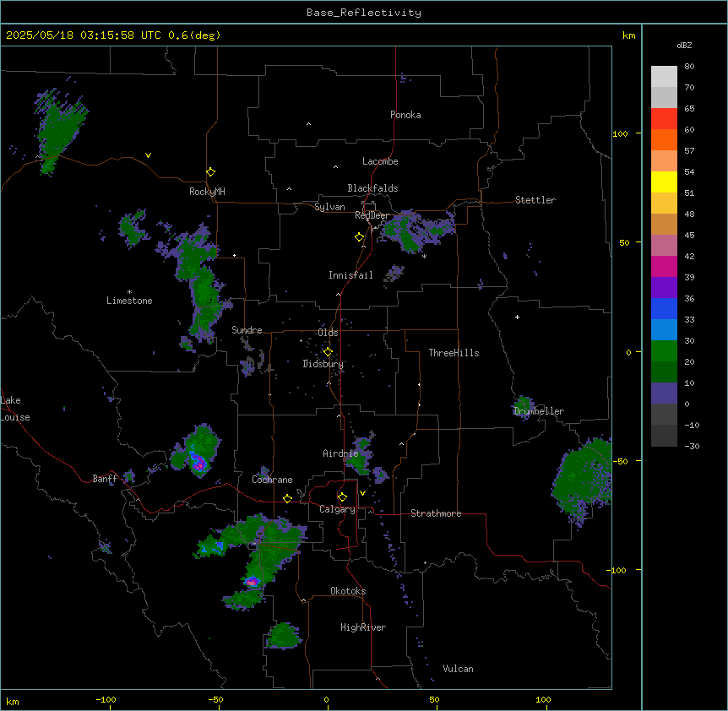The height and width of the screenshot is (711, 728).
Task: Select the Strathmore map label
Action: pos(436,513)
